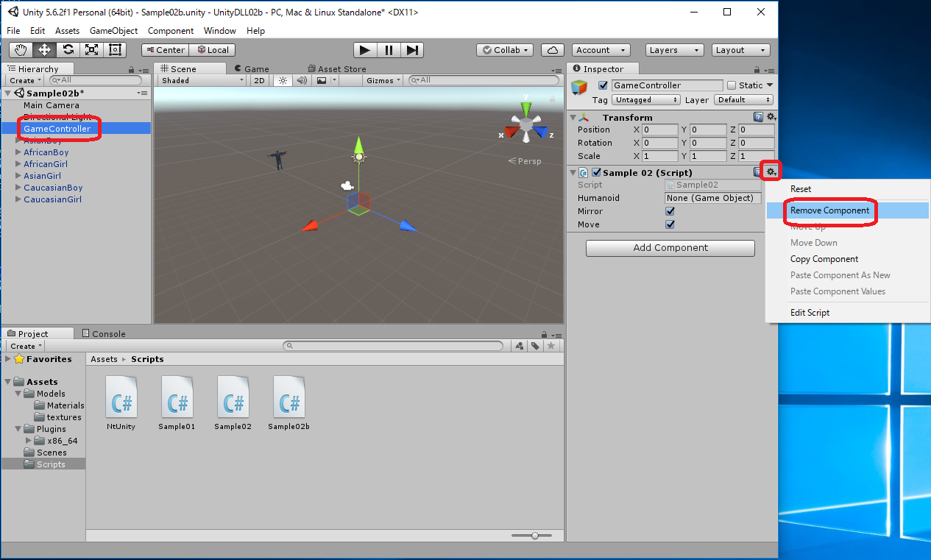
Task: Uncheck the Mirror checkbox
Action: pyautogui.click(x=670, y=211)
